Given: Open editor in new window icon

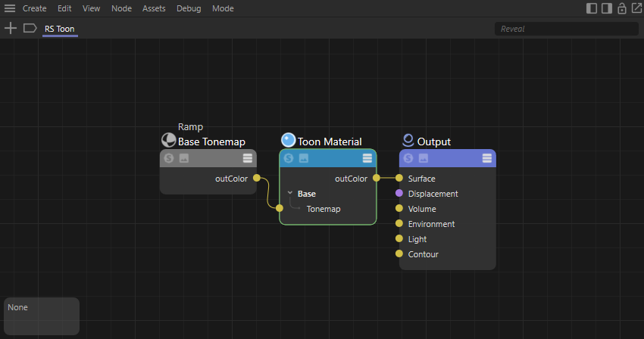Looking at the screenshot, I should coord(635,8).
